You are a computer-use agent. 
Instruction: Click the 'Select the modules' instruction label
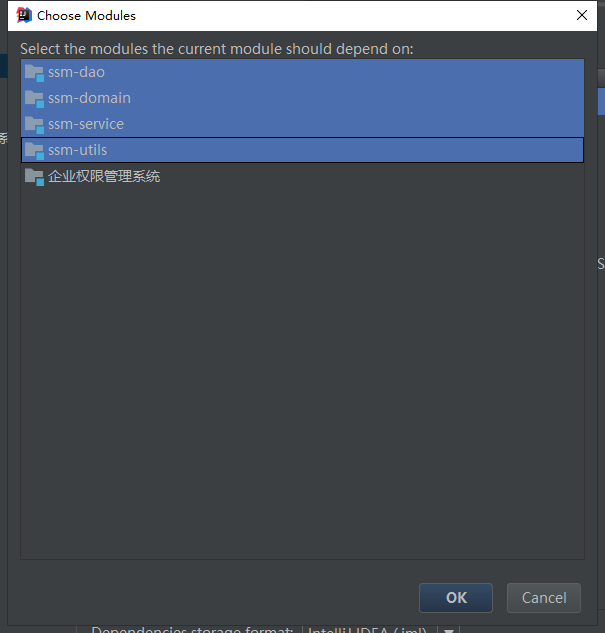point(217,49)
